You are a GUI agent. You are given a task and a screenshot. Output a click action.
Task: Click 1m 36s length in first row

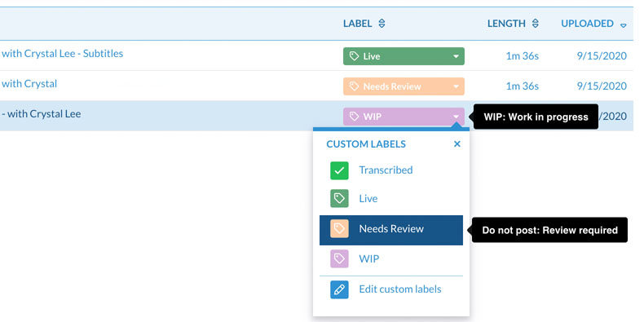click(x=522, y=56)
